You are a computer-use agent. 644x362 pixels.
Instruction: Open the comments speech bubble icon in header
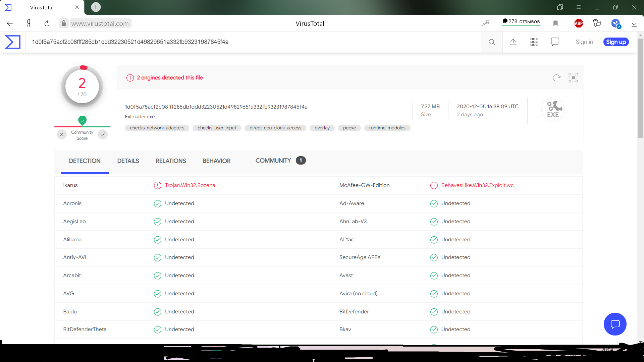coord(555,42)
